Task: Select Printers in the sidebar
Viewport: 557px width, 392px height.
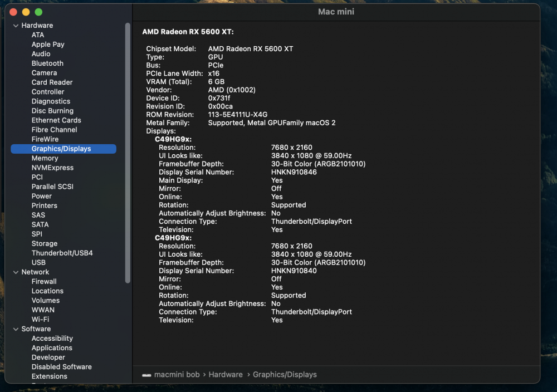Action: (x=44, y=205)
